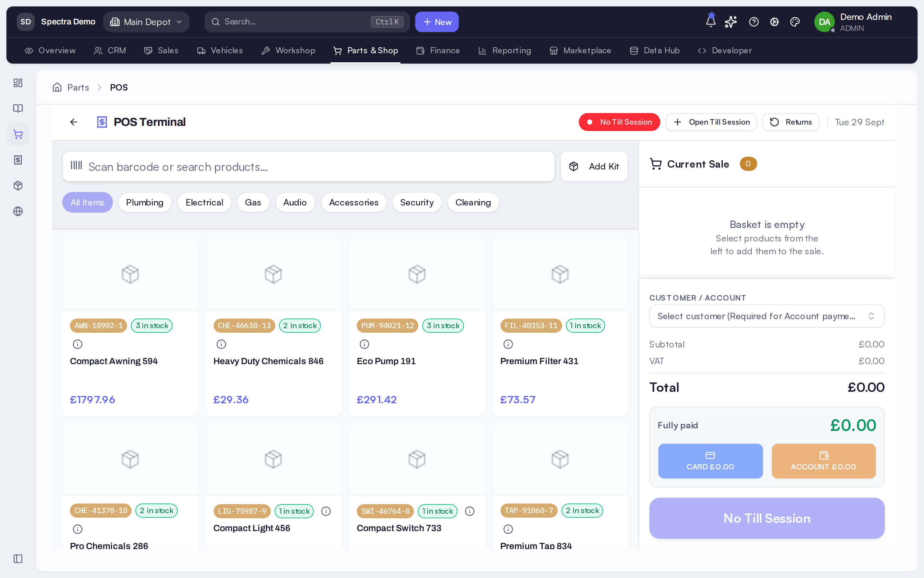The width and height of the screenshot is (924, 578).
Task: Filter products by Security category
Action: click(416, 202)
